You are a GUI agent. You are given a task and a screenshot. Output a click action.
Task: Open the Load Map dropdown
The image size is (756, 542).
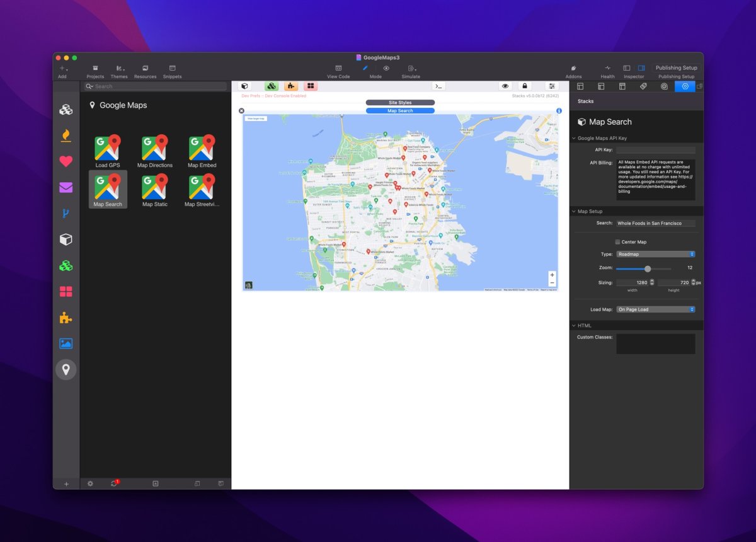655,309
